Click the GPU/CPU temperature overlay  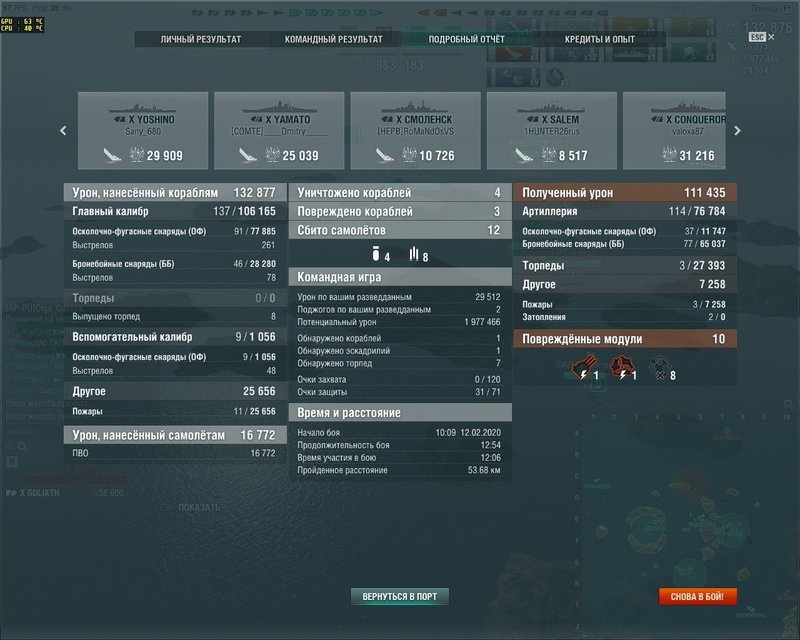point(22,24)
